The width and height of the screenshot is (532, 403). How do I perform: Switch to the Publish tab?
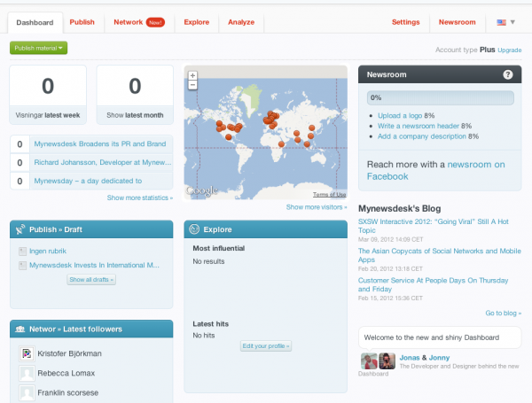coord(82,22)
